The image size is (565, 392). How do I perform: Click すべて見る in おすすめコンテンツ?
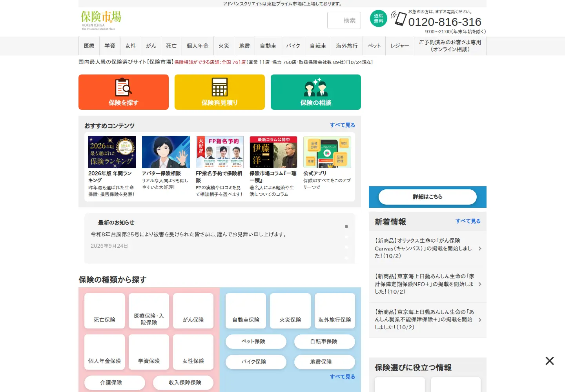(x=342, y=125)
